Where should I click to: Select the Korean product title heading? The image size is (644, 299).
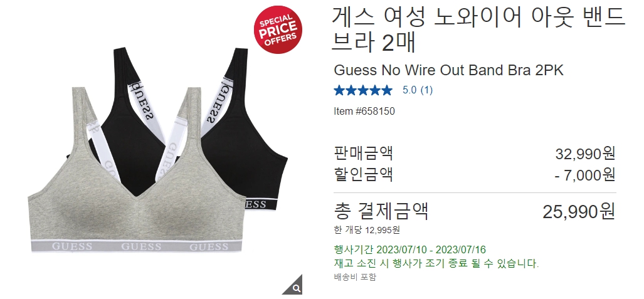(x=478, y=29)
